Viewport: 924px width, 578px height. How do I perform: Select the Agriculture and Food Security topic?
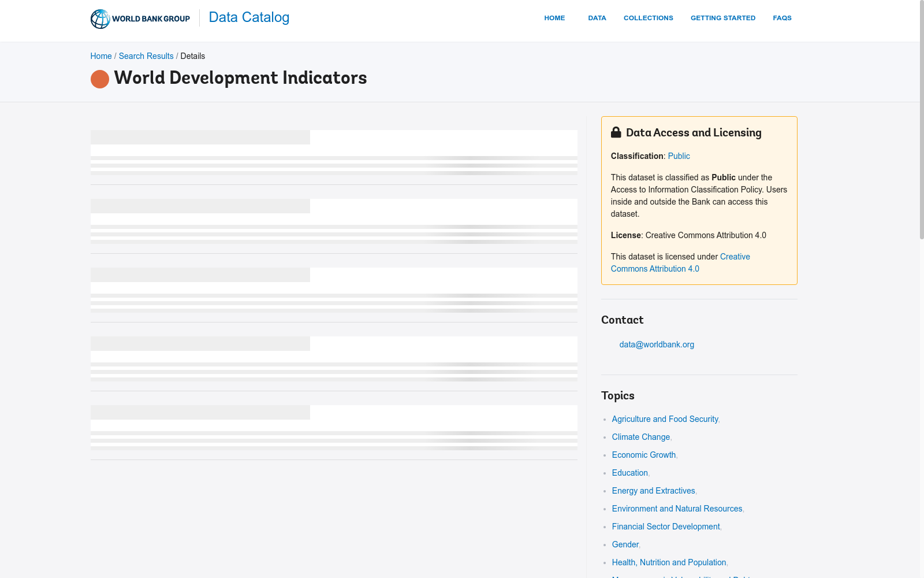click(x=665, y=419)
